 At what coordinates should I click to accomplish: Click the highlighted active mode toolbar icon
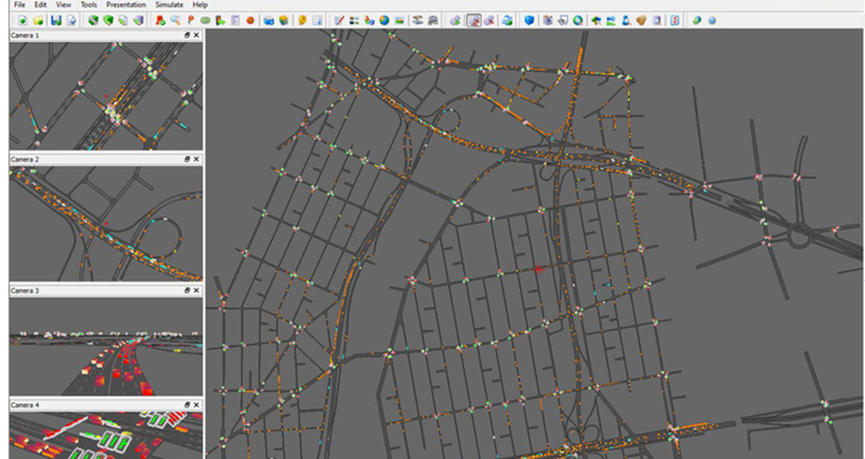(x=474, y=20)
